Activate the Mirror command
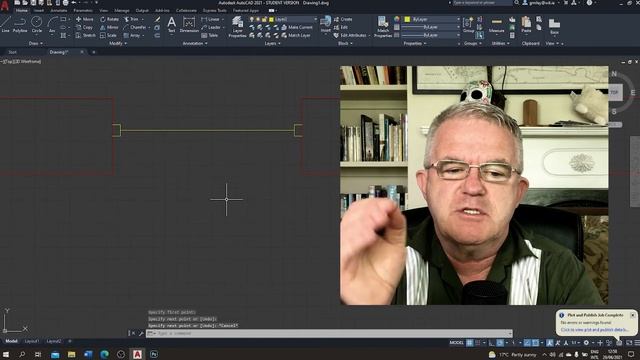The image size is (640, 360). [109, 27]
